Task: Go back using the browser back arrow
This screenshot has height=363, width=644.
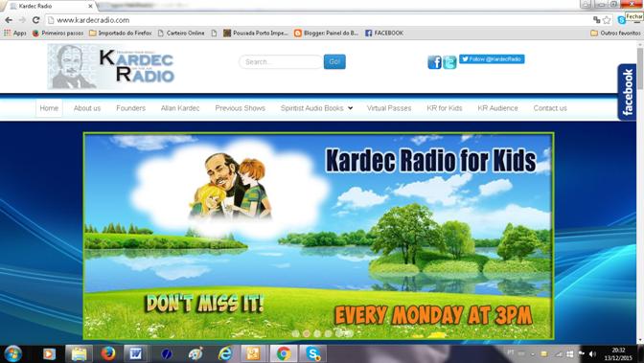Action: (x=9, y=20)
